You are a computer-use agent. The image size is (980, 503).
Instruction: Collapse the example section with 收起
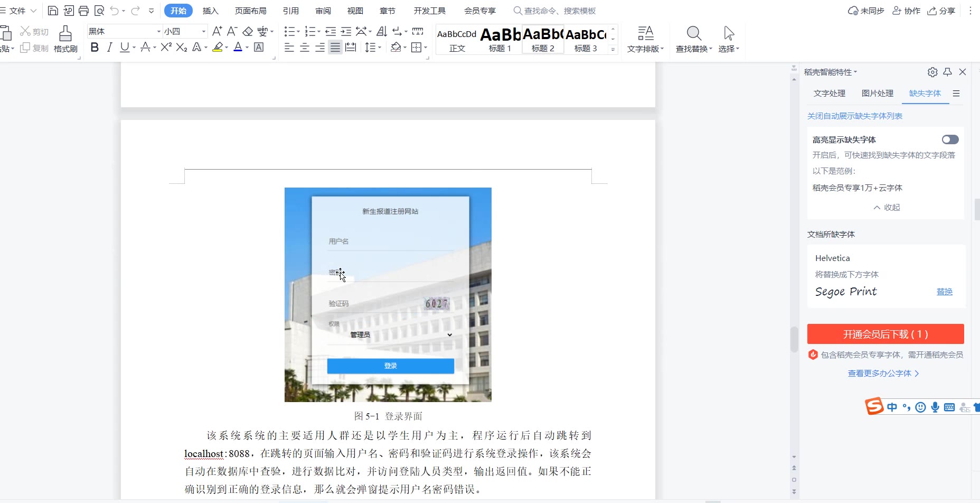[887, 207]
